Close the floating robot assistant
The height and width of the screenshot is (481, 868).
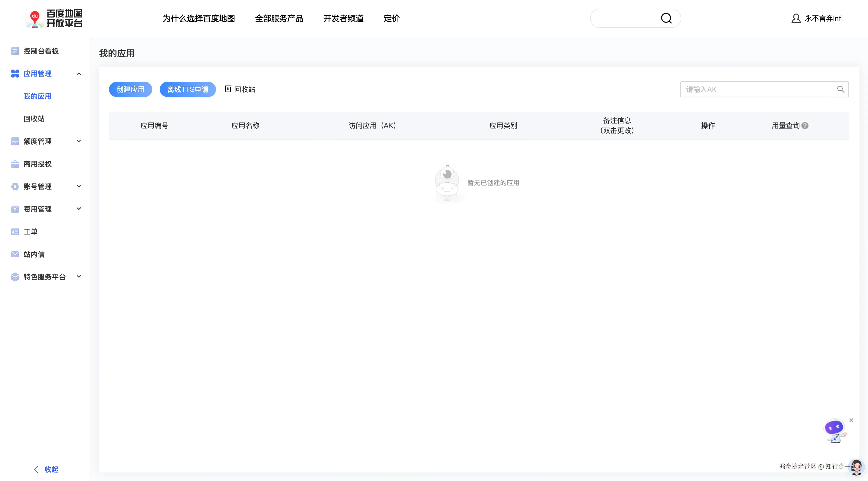(x=851, y=420)
